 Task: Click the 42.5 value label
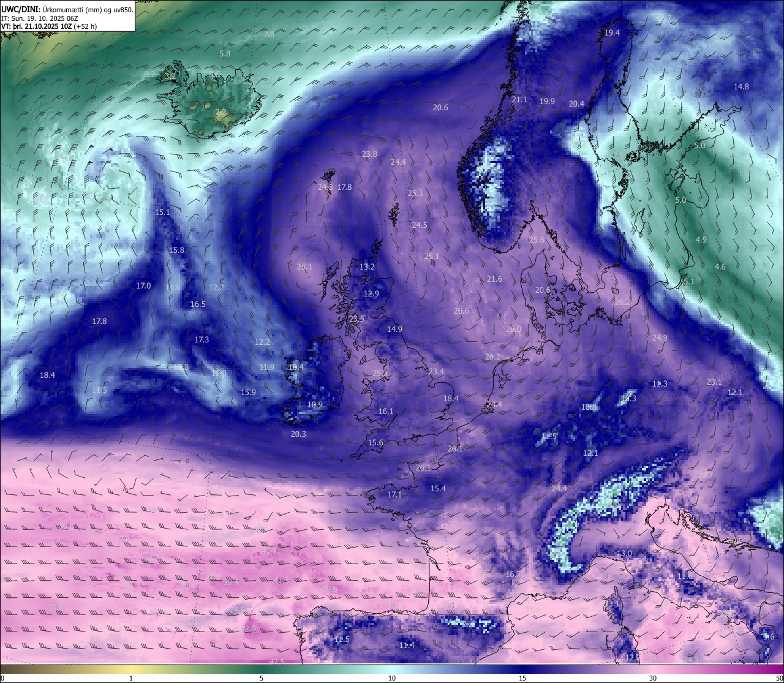pos(277,662)
